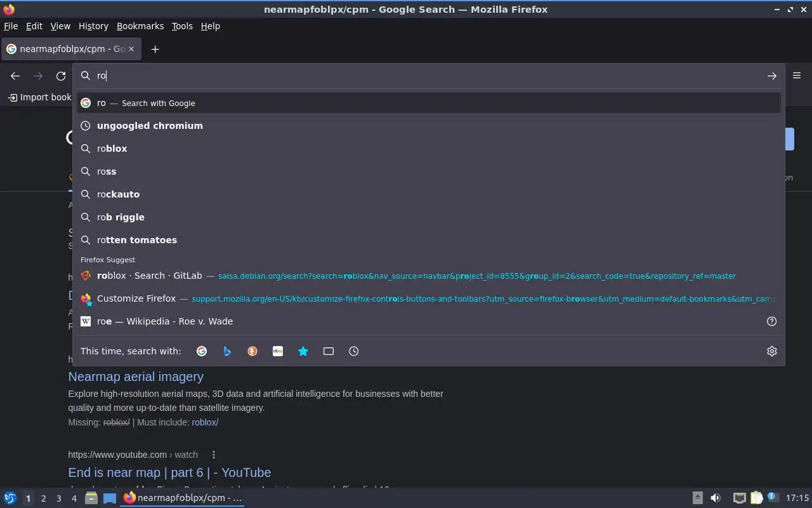812x508 pixels.
Task: Select the 'ross' search suggestion
Action: coord(428,171)
